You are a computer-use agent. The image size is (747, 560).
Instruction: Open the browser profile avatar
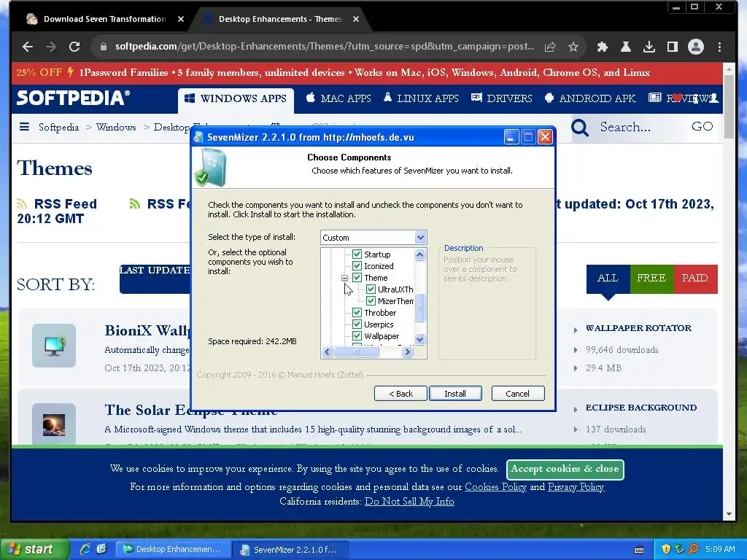[x=695, y=47]
